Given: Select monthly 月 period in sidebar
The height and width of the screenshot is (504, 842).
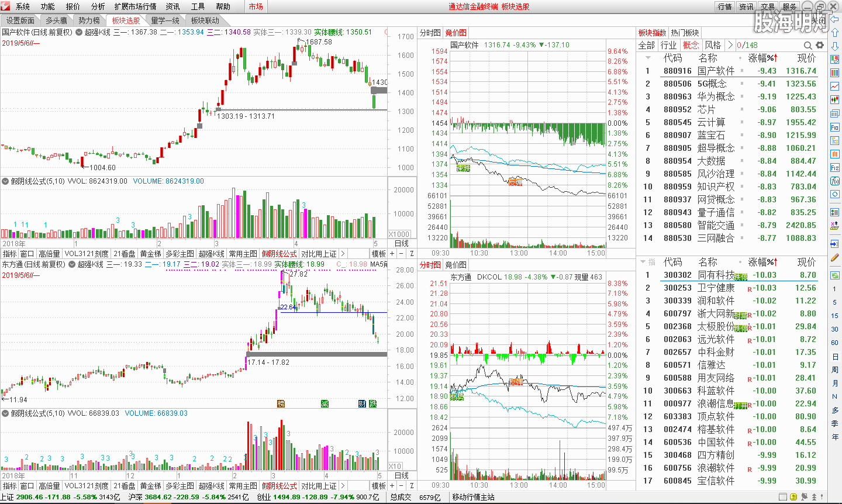Looking at the screenshot, I should tap(834, 383).
